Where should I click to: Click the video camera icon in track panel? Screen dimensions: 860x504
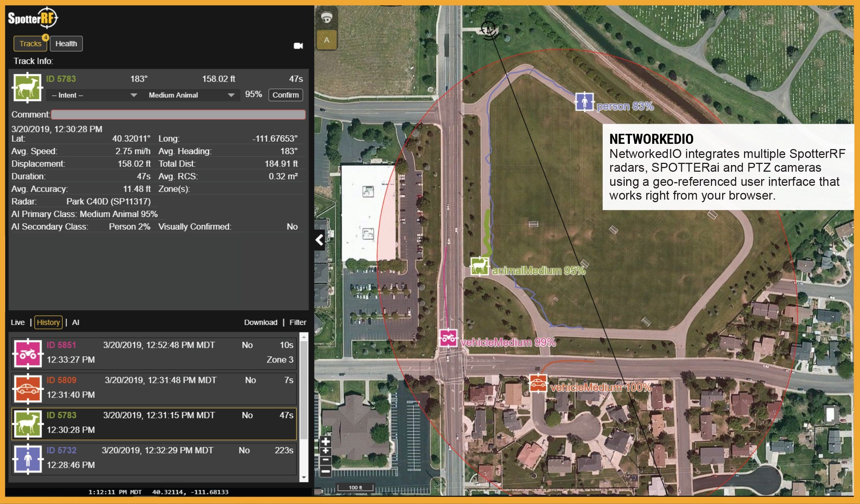298,46
